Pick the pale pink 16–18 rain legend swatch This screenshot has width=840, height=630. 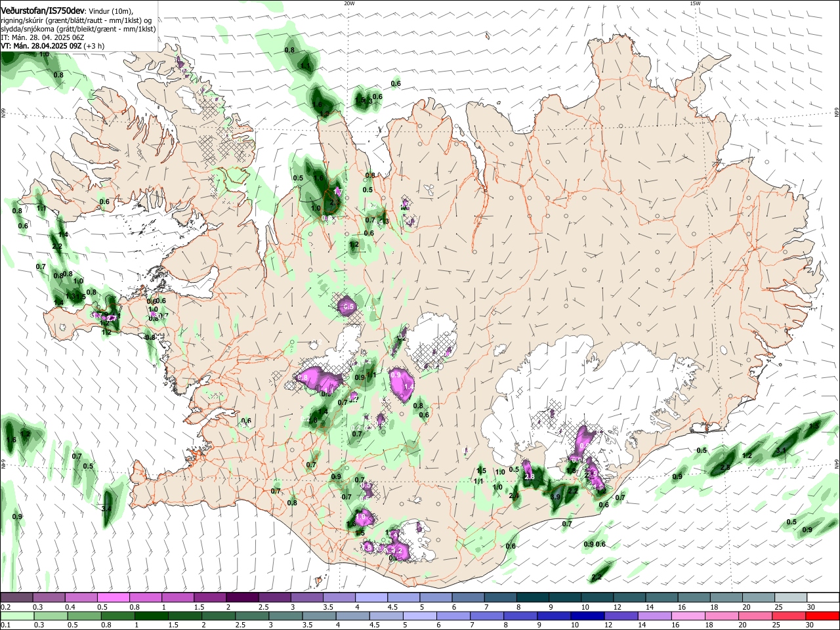tap(688, 616)
